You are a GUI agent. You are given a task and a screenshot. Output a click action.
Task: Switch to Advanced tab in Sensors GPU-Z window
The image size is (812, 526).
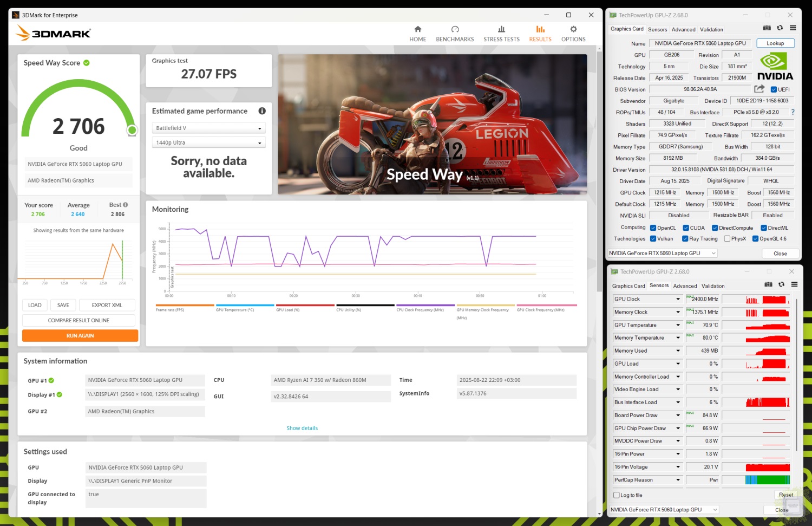[685, 286]
